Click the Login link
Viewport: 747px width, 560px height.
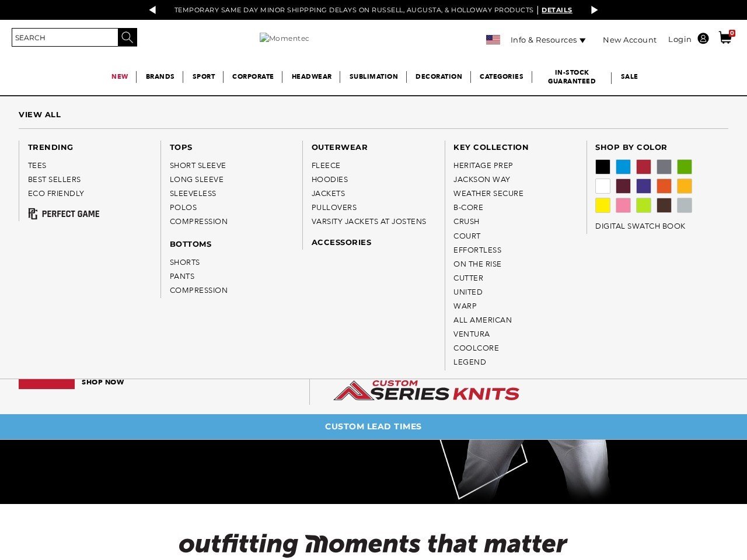(x=679, y=39)
